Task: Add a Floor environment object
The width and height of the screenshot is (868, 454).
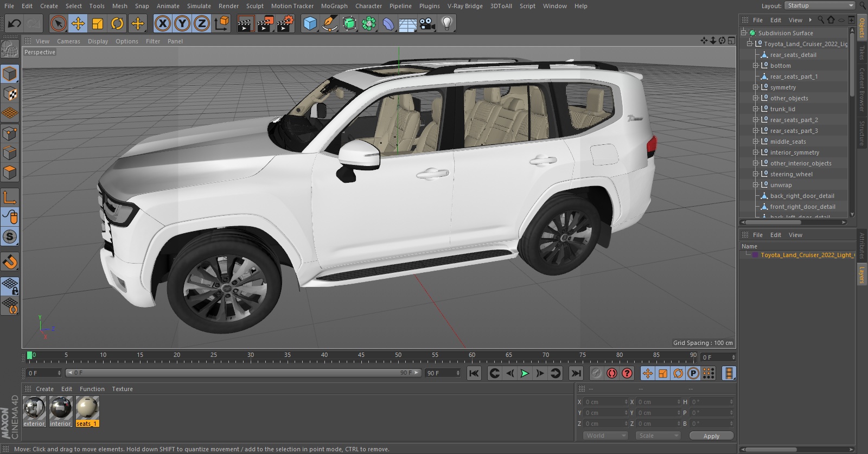Action: [408, 23]
